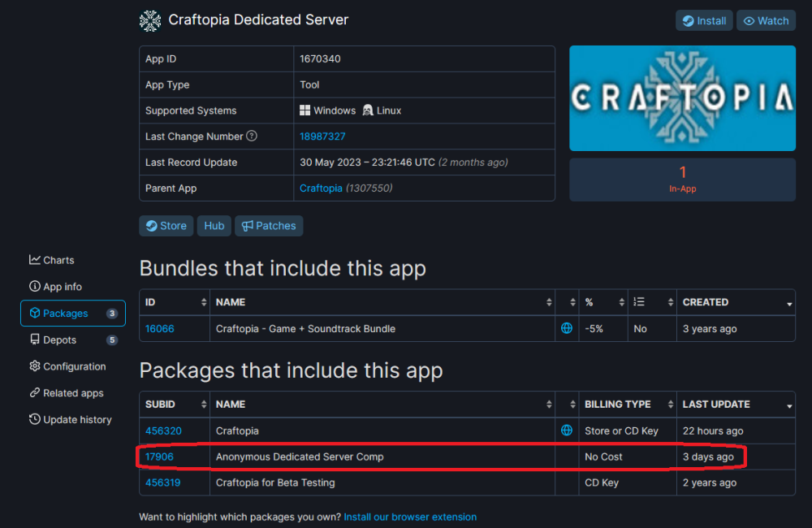Click the Linux penguin icon in Supported Systems

tap(368, 110)
